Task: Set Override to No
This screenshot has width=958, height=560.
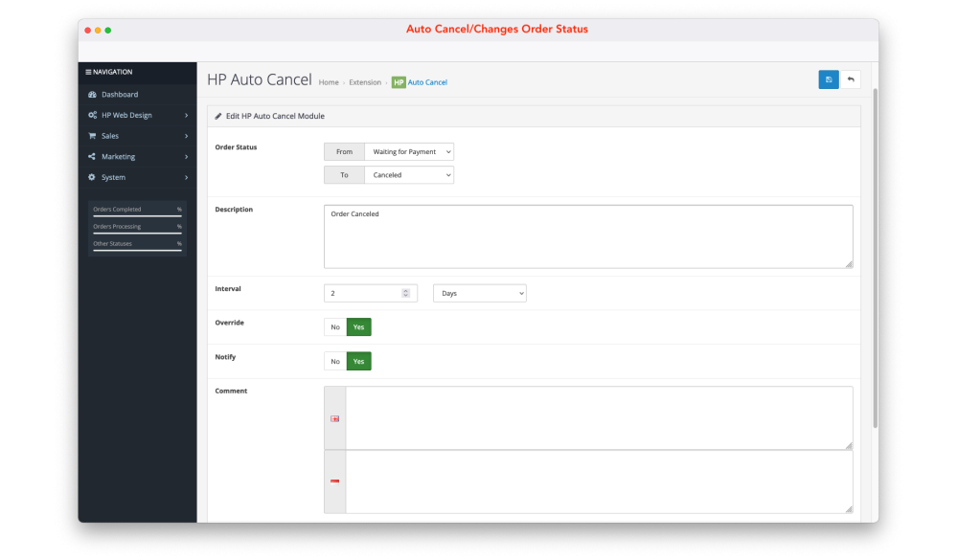Action: [x=335, y=327]
